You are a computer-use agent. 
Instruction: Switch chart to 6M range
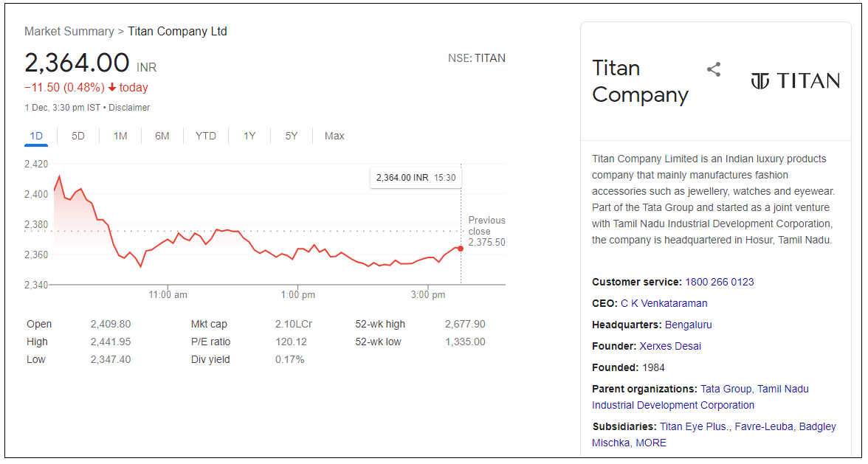(x=162, y=136)
